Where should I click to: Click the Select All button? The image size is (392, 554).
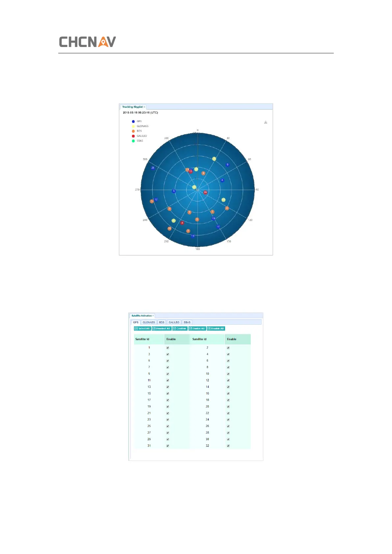click(142, 329)
